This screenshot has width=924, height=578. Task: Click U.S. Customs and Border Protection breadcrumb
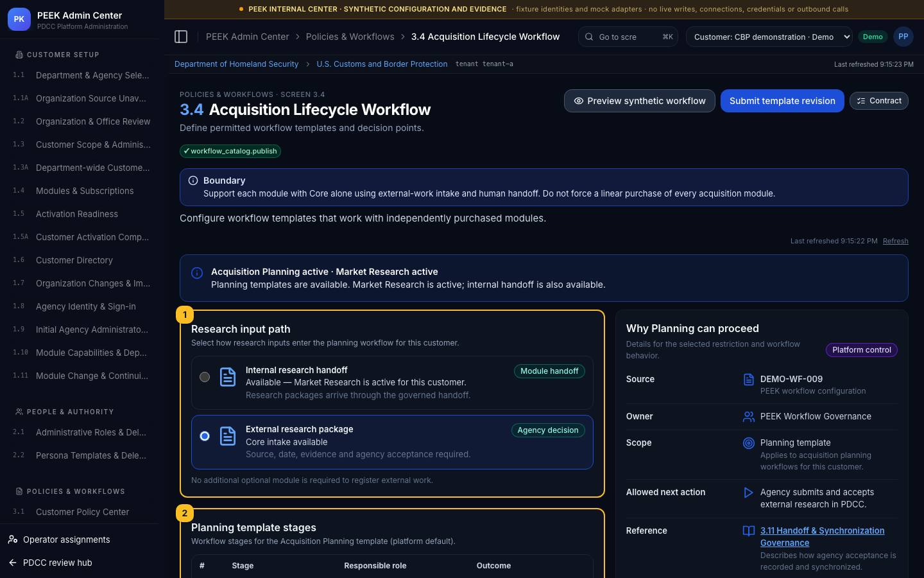[x=382, y=64]
